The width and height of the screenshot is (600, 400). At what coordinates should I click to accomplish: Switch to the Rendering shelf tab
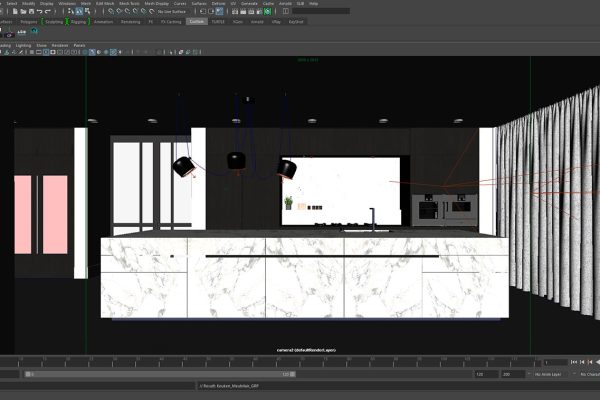[130, 22]
